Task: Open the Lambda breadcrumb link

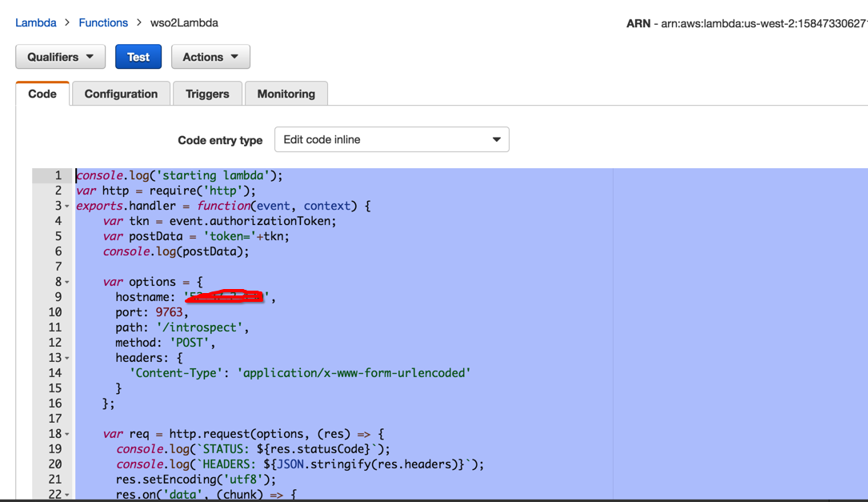Action: point(36,22)
